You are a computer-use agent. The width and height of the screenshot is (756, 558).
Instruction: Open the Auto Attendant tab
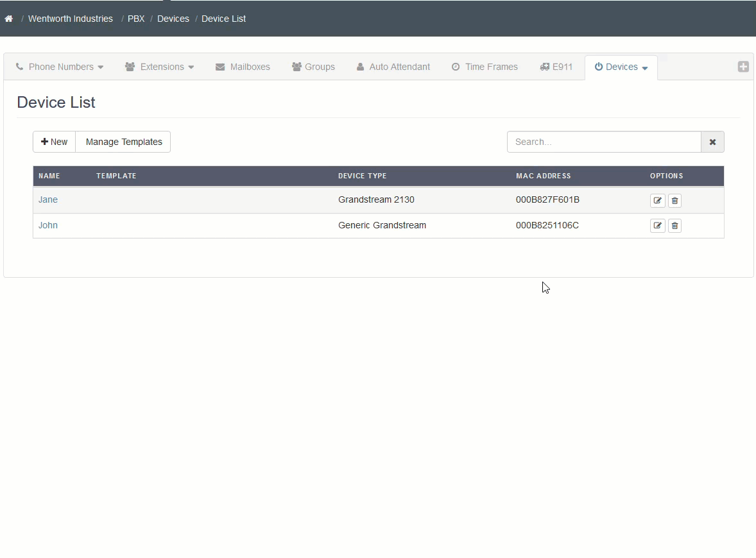(393, 67)
